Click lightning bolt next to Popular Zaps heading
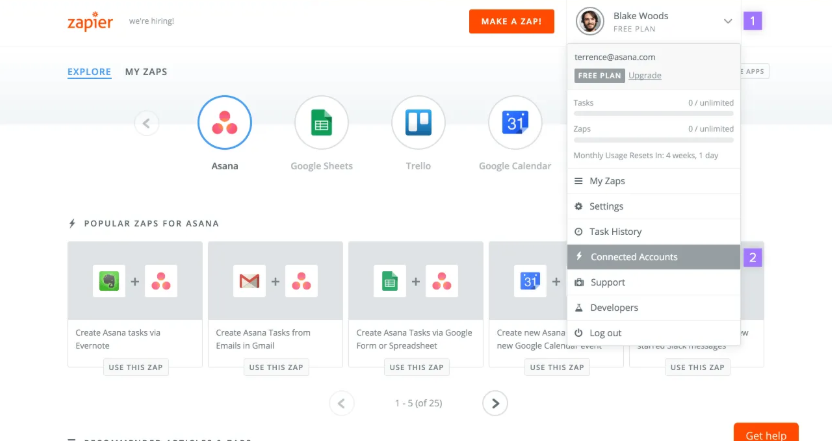The width and height of the screenshot is (832, 441). pos(72,223)
